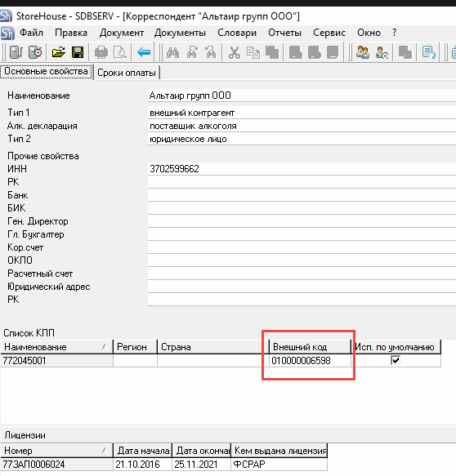Click the ИНН field 3702599662
Screen dimensions: 456x476
coord(302,168)
